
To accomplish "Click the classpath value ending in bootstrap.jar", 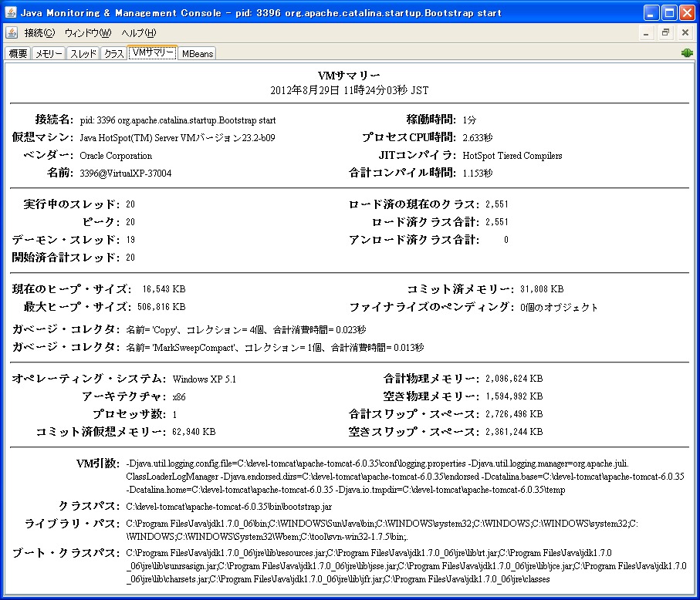I will click(229, 507).
